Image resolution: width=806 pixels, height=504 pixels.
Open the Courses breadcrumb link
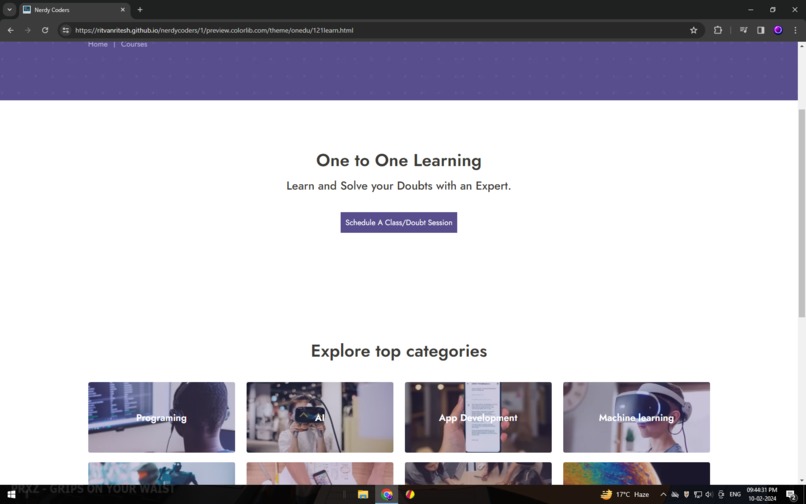(134, 44)
